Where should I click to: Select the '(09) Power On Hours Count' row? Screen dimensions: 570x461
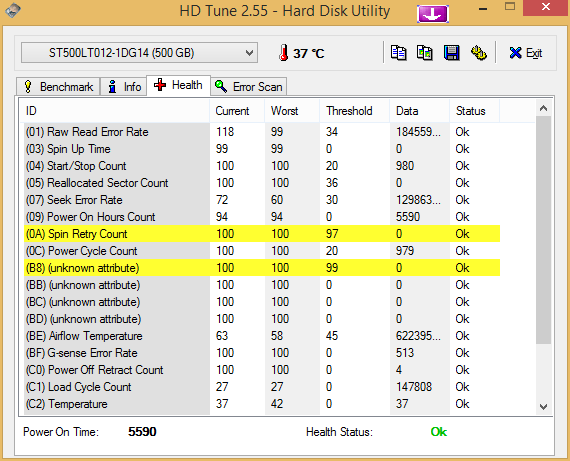262,217
